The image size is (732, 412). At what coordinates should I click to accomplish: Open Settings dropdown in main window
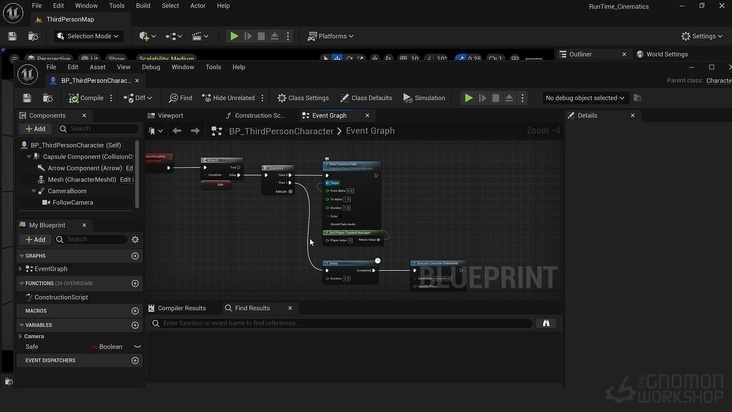(x=702, y=36)
